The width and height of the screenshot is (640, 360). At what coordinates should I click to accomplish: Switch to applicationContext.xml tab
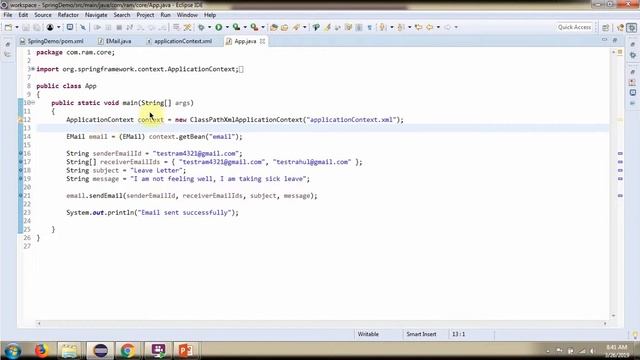[180, 41]
